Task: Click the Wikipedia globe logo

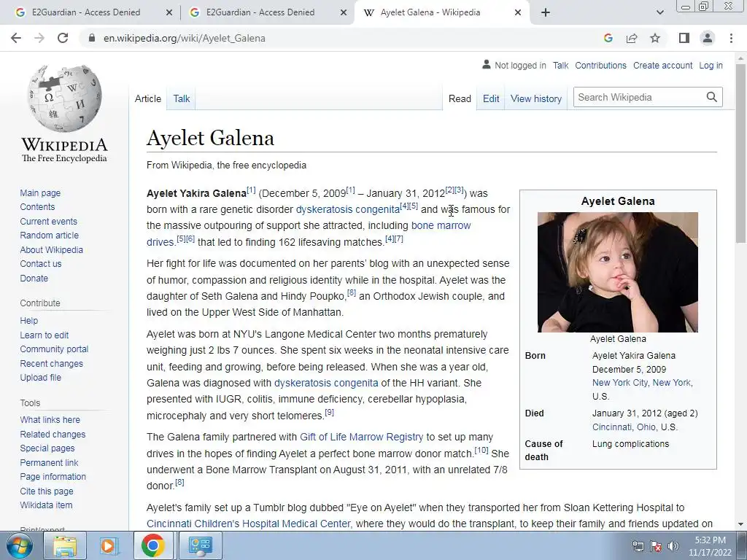Action: point(64,98)
